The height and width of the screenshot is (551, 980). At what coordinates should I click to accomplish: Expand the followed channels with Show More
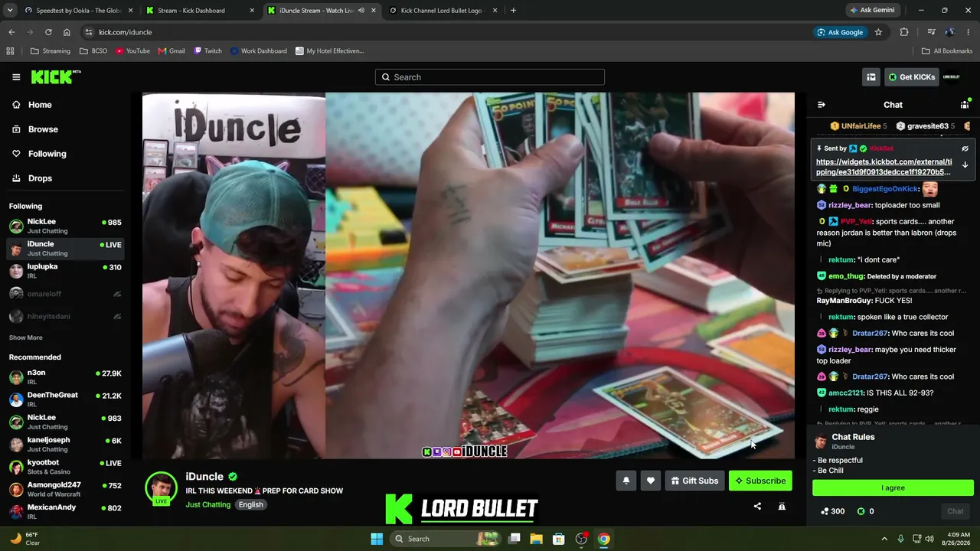click(x=26, y=337)
